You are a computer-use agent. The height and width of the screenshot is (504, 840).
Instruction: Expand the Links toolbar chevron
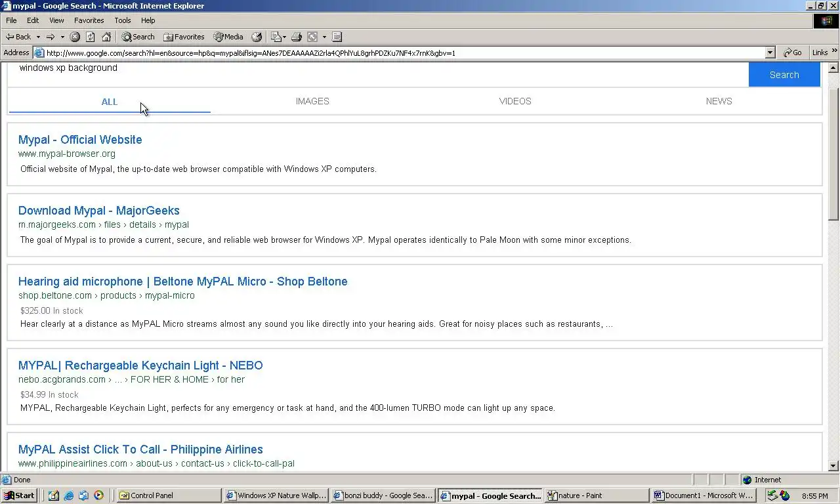(x=835, y=51)
